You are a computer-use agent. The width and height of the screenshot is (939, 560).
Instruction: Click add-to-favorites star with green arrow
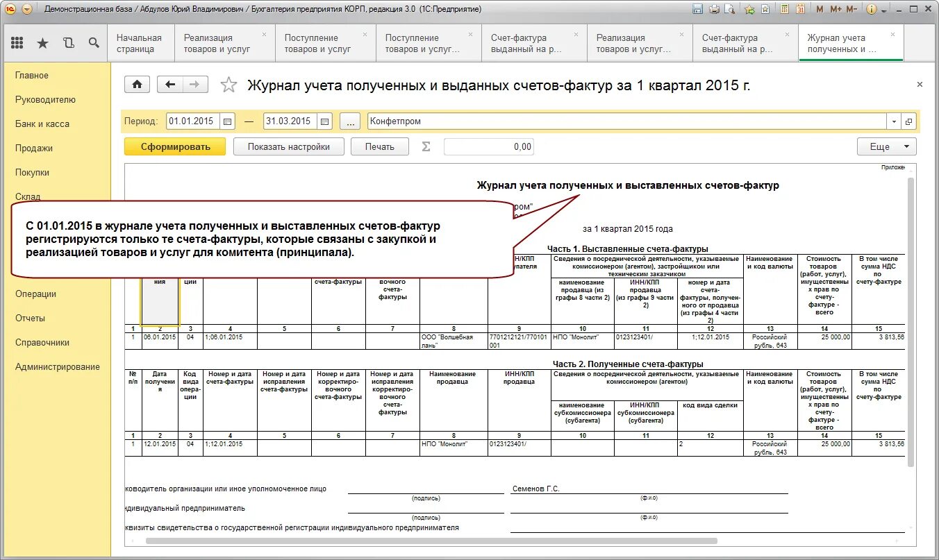(x=749, y=9)
